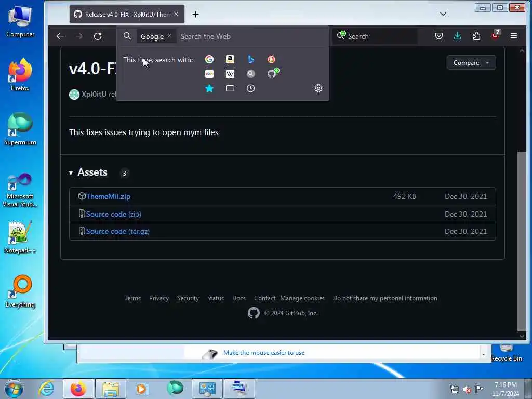Click Manage cookies in footer

[302, 298]
